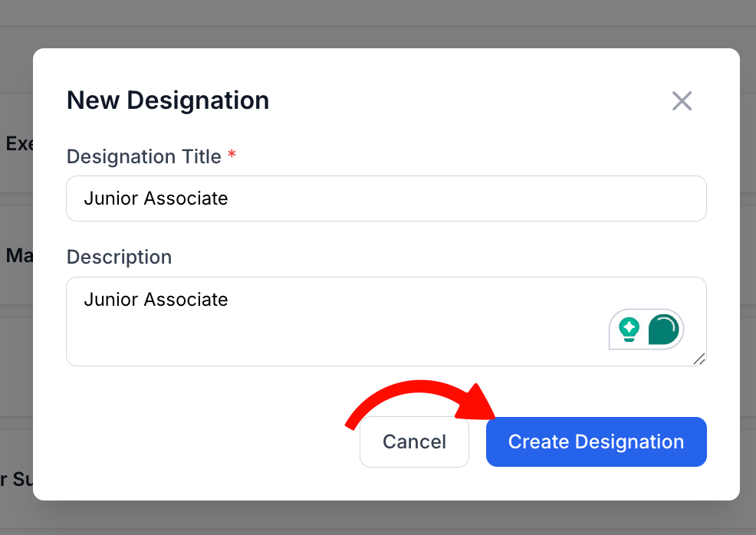Focus the Designation Title input field
The image size is (756, 535).
[460, 199]
